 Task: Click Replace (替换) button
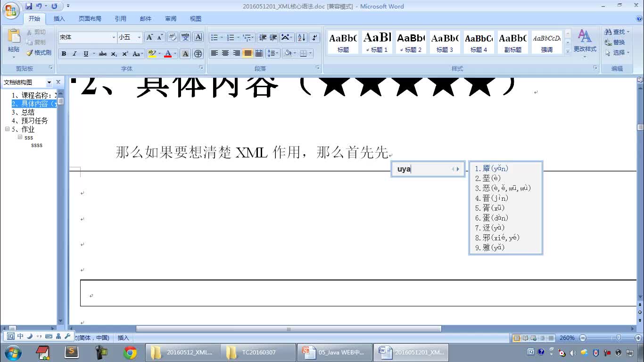point(615,42)
